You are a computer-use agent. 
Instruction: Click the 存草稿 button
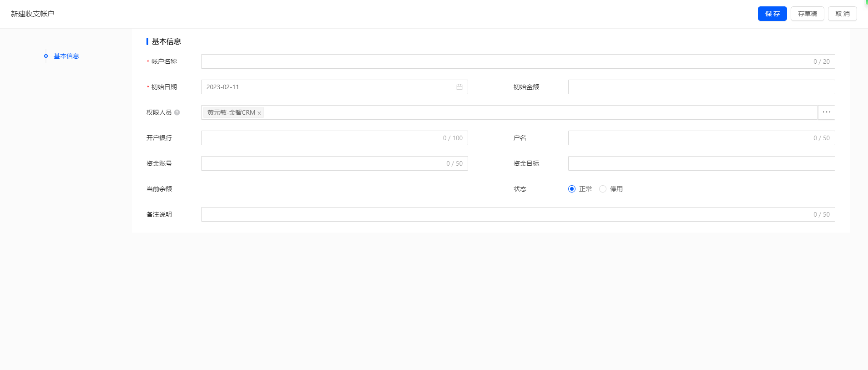click(807, 14)
